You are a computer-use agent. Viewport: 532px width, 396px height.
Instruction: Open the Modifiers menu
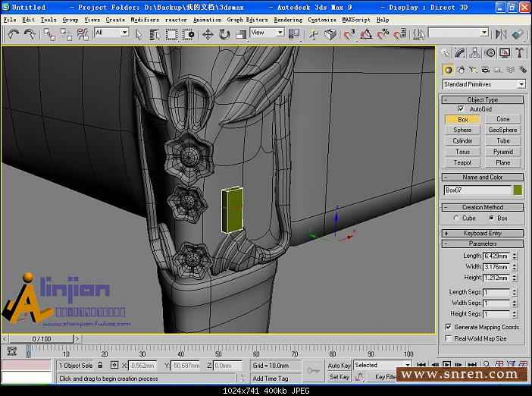[144, 20]
